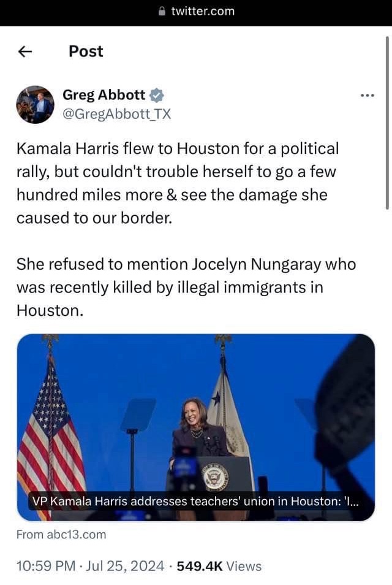Viewport: 392px width, 585px height.
Task: Open Greg Abbott's profile avatar
Action: click(35, 104)
